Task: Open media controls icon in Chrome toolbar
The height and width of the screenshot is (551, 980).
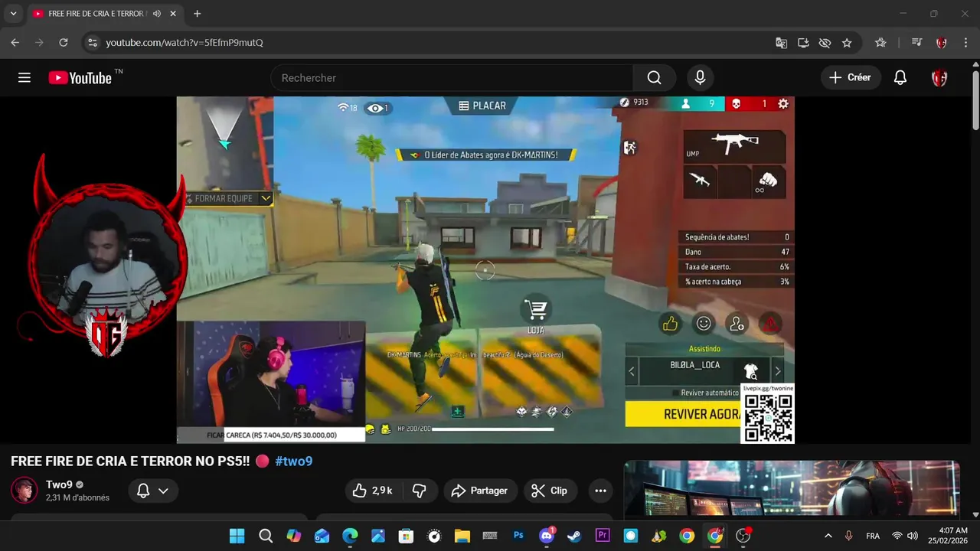Action: tap(916, 43)
